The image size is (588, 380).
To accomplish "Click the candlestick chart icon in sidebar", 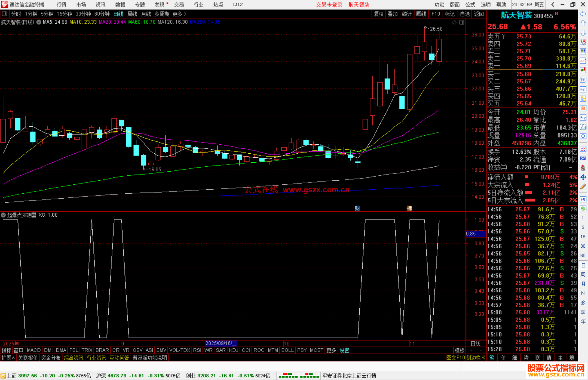I will point(583,70).
